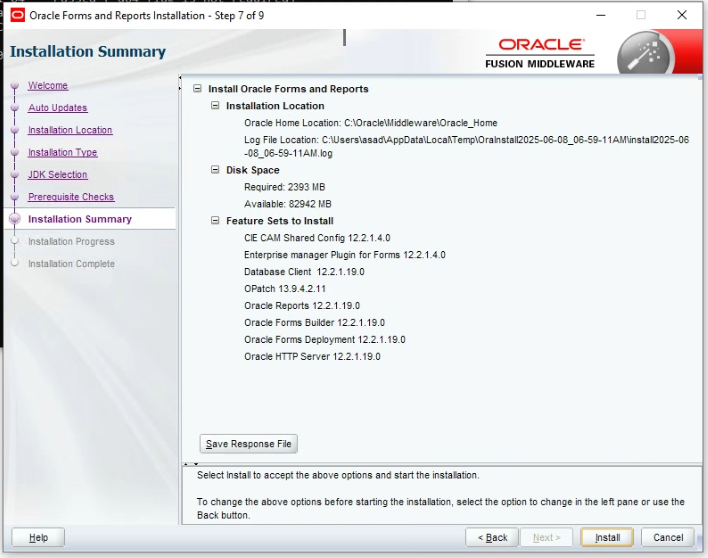The height and width of the screenshot is (558, 708).
Task: Collapse Feature Sets to Install node
Action: tap(215, 220)
